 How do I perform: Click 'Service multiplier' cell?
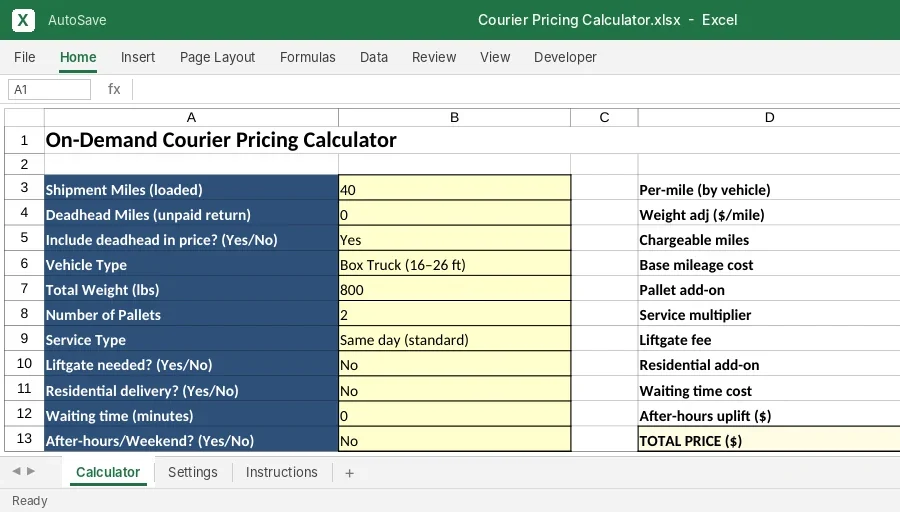pos(769,313)
